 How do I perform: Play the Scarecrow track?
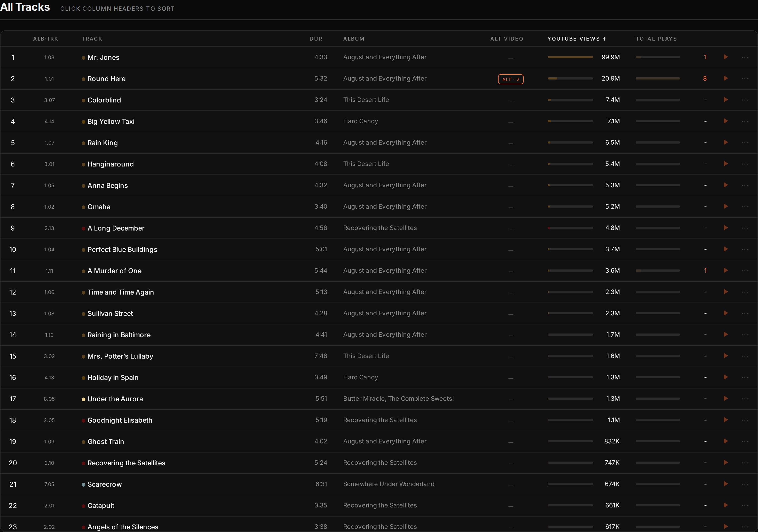click(726, 484)
